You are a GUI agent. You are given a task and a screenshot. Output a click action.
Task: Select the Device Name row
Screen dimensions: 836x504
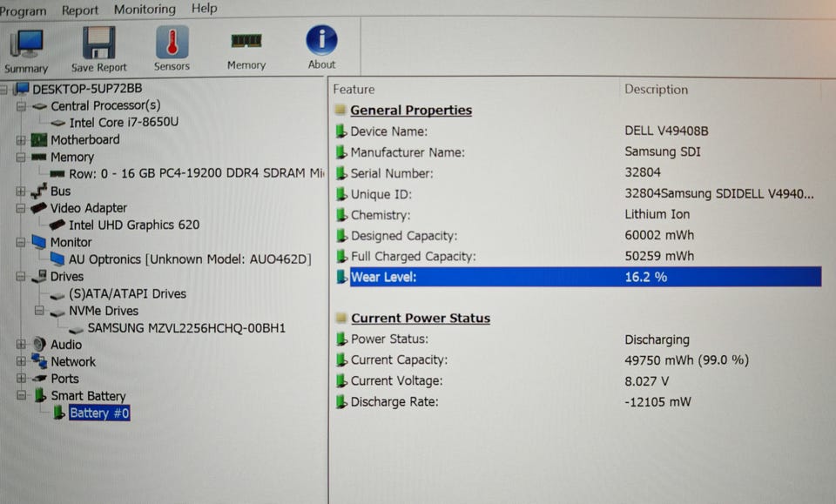click(x=578, y=131)
